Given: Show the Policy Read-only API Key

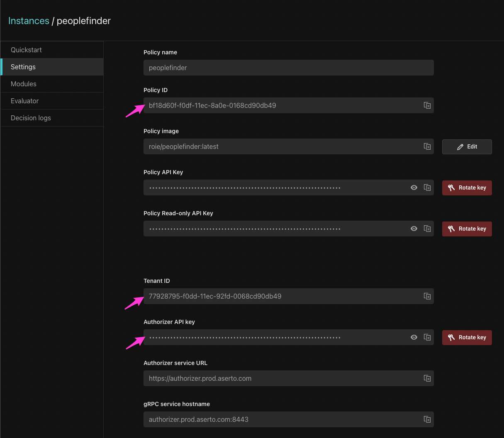Looking at the screenshot, I should [414, 229].
